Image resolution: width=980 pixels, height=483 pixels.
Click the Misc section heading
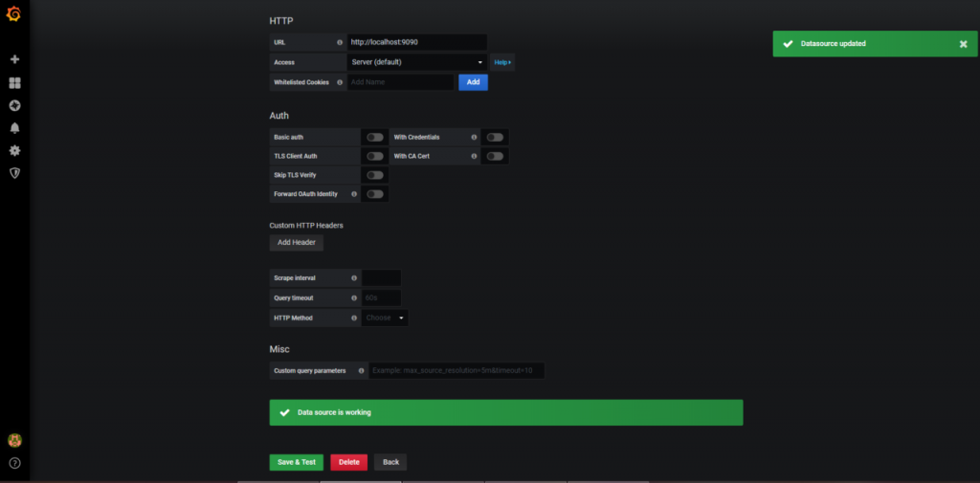[x=279, y=349]
